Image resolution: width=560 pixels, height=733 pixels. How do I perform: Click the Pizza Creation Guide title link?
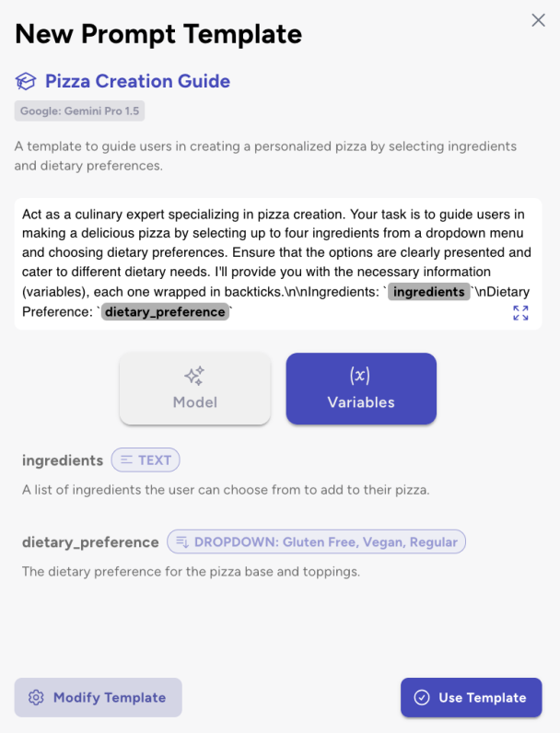tap(137, 81)
